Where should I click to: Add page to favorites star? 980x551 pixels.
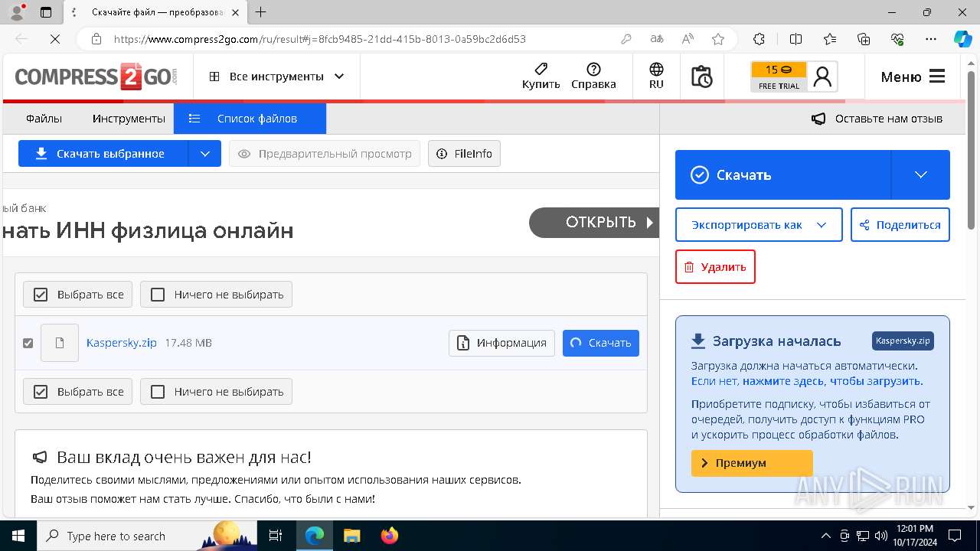718,39
